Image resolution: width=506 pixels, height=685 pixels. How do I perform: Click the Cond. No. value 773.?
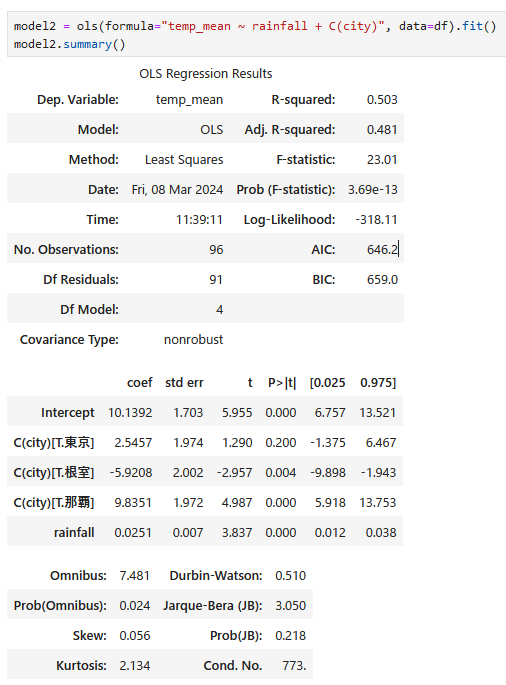point(294,666)
